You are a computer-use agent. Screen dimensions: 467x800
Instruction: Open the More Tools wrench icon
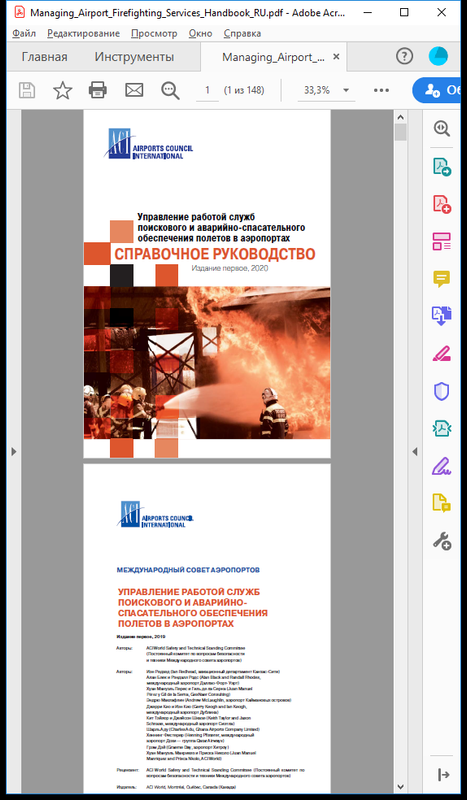tap(442, 540)
